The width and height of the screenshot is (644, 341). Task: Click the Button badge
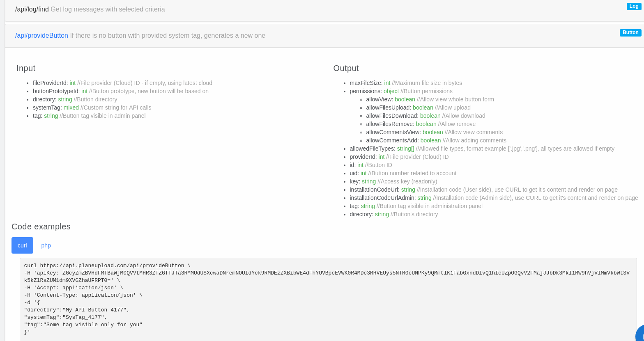630,33
